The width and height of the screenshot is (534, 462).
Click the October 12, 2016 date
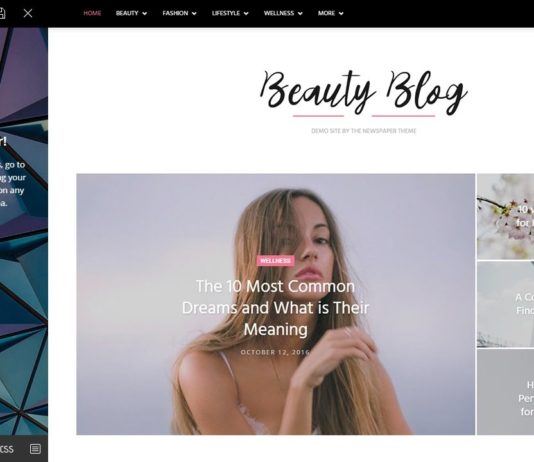(275, 352)
